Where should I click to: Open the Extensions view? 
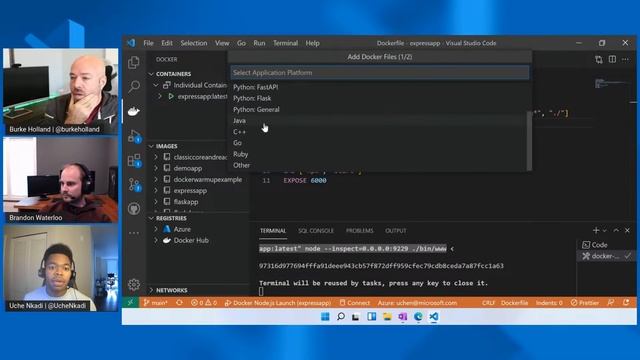tap(134, 160)
